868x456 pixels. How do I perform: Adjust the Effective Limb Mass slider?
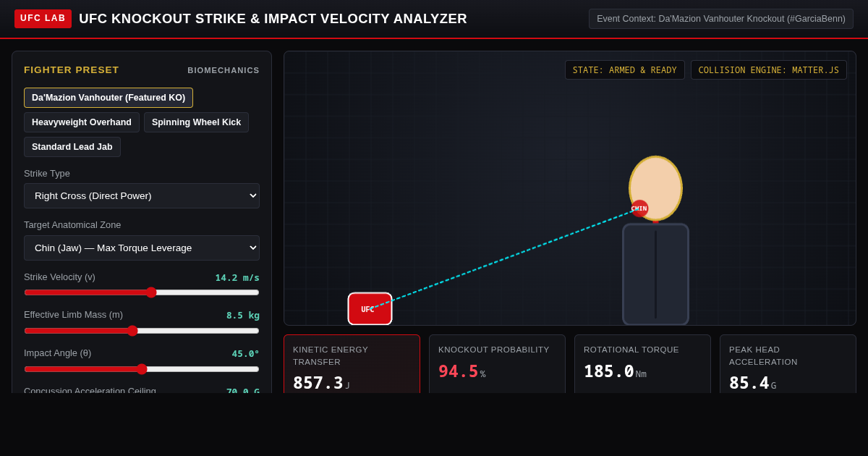(142, 331)
